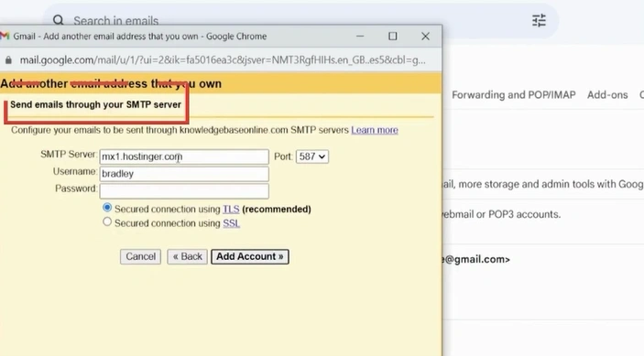The height and width of the screenshot is (356, 644).
Task: Click the Gmail favicon in popup title bar
Action: coord(5,36)
